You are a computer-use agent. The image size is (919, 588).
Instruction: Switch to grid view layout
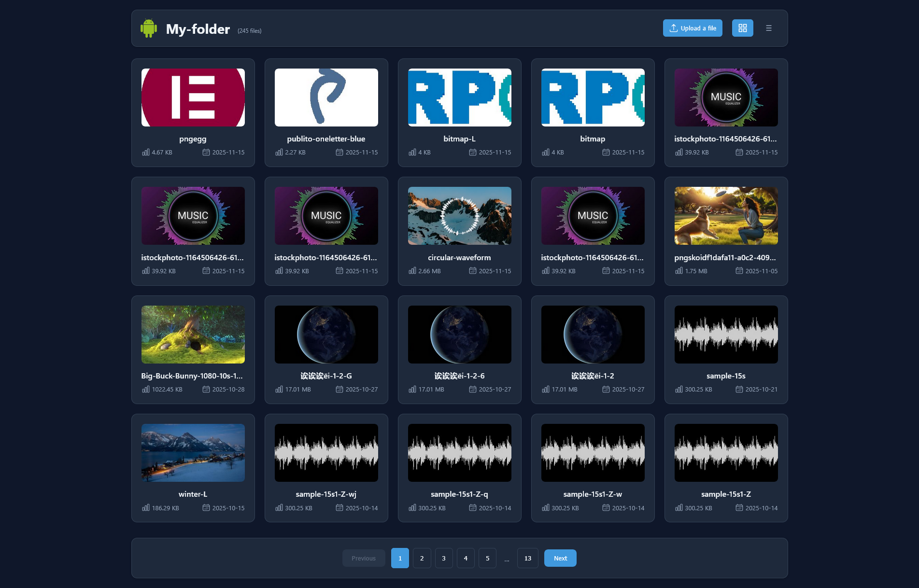point(742,28)
